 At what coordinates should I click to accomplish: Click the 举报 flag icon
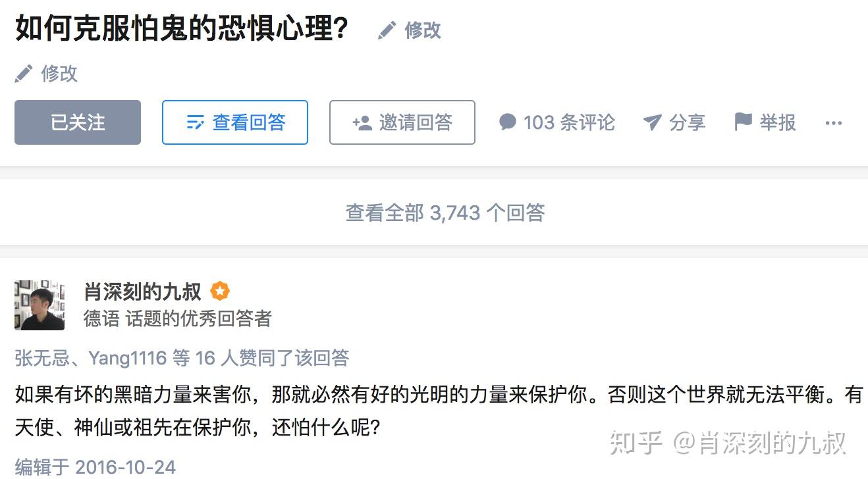[742, 121]
